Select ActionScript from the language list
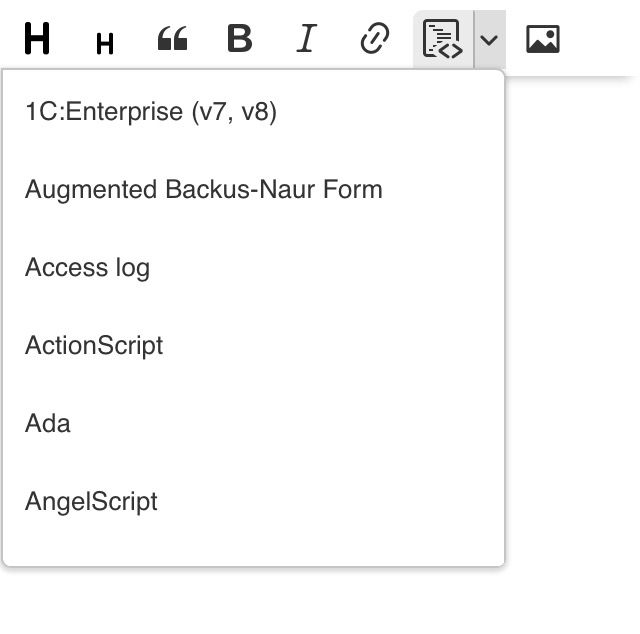 pyautogui.click(x=94, y=345)
